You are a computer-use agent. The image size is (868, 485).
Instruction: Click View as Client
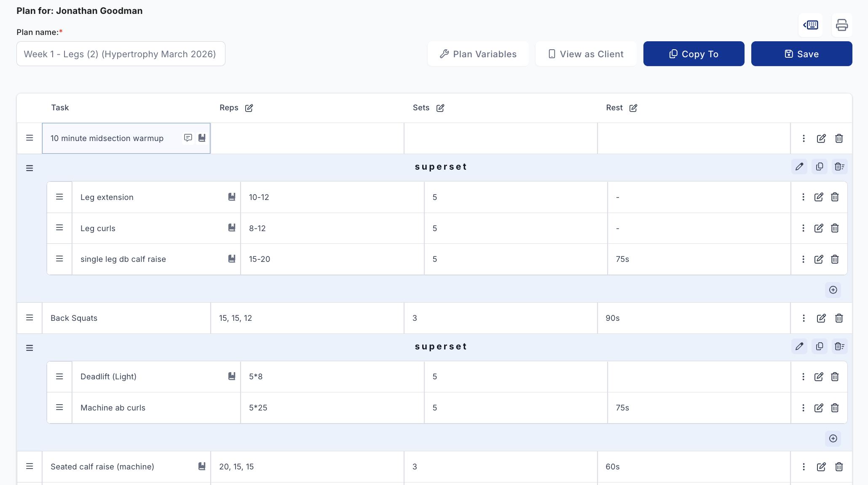[x=586, y=54]
